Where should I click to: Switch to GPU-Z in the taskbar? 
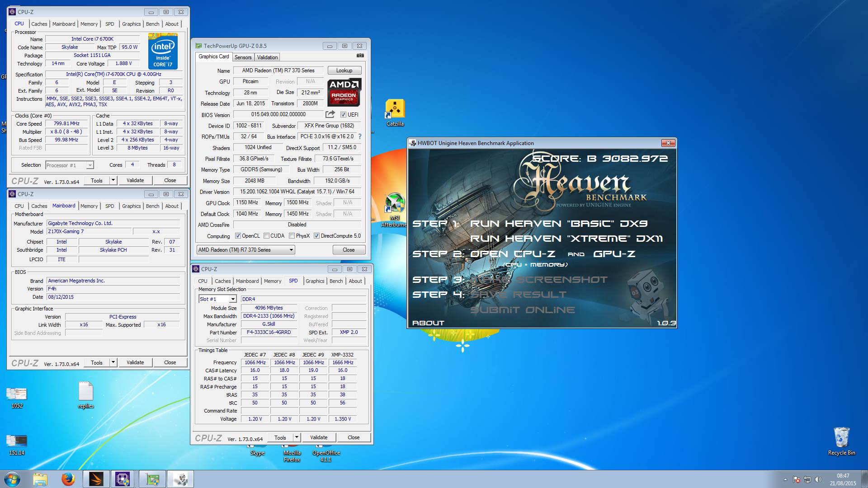click(x=152, y=479)
